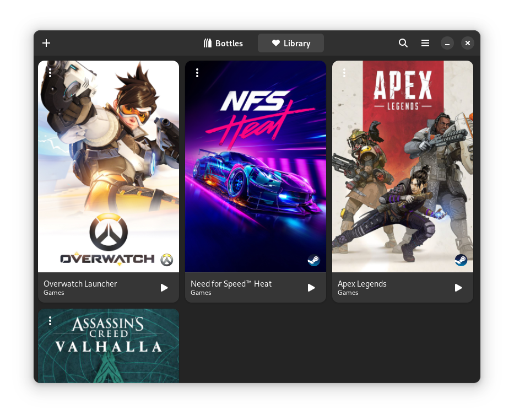Open the hamburger main menu
The image size is (514, 420).
point(425,43)
